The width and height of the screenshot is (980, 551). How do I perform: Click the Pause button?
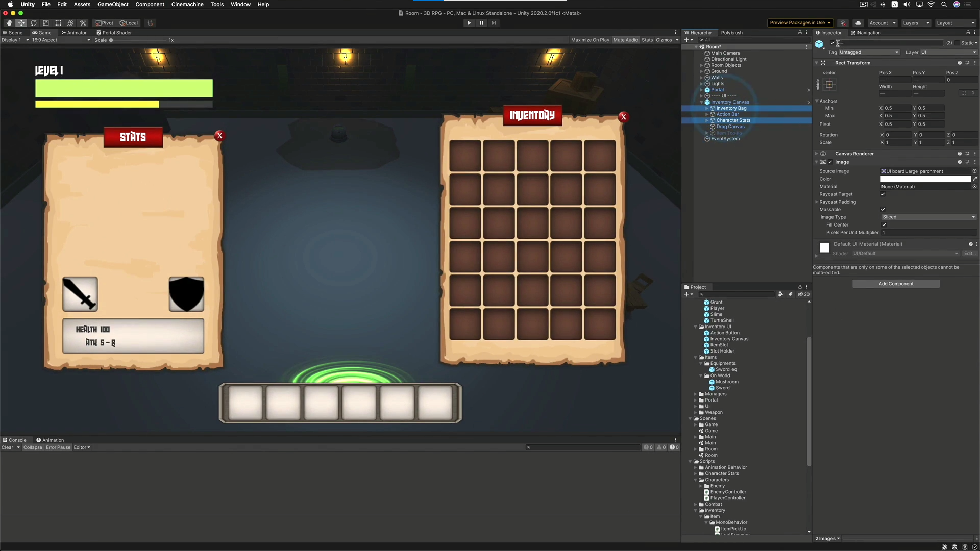coord(481,23)
